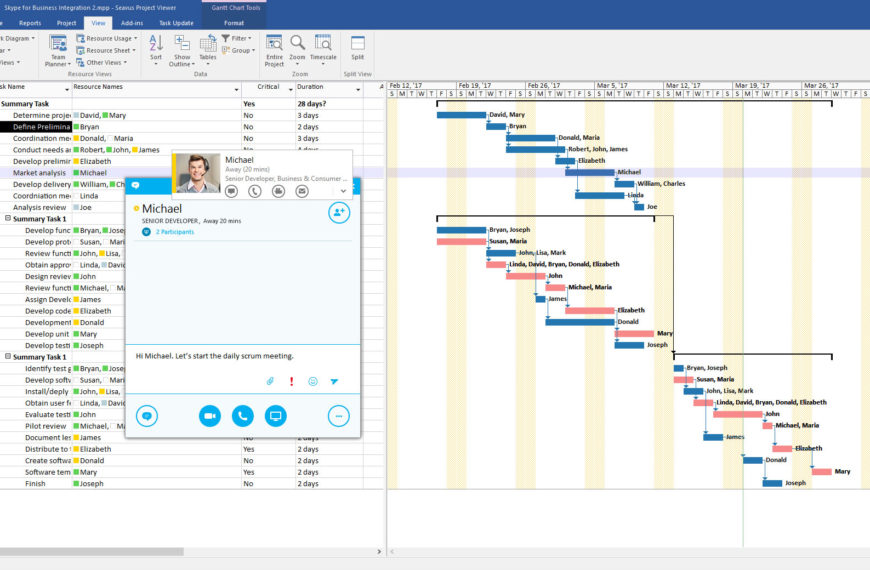Click the call icon on Michael's contact card

(255, 191)
